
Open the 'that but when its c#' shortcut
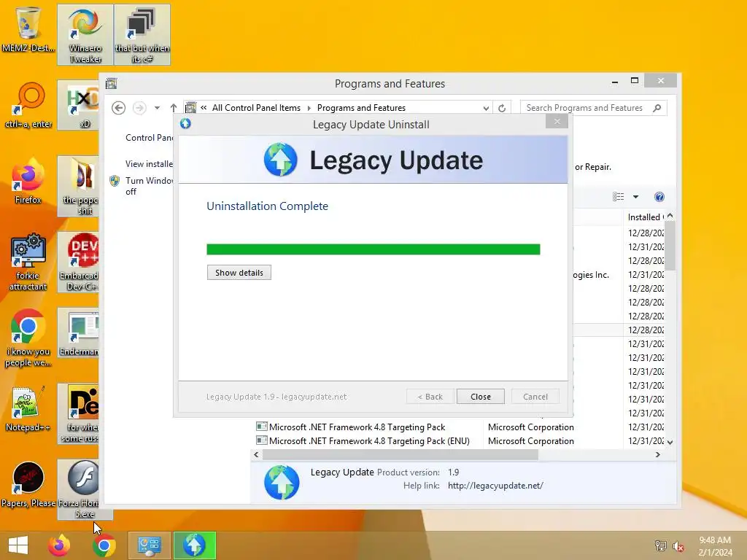click(x=142, y=34)
